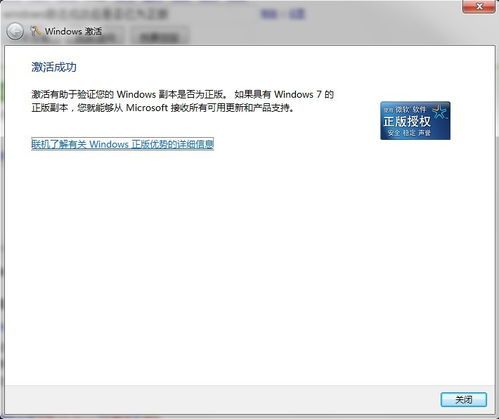This screenshot has height=419, width=499.
Task: Click the 安全 稳定 声誉 line on the badge
Action: click(x=409, y=133)
